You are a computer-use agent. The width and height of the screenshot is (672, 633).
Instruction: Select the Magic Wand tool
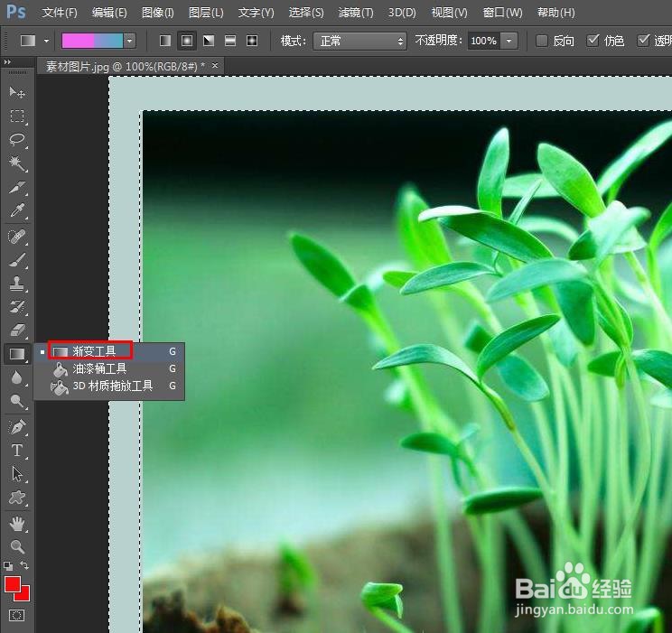[x=17, y=163]
